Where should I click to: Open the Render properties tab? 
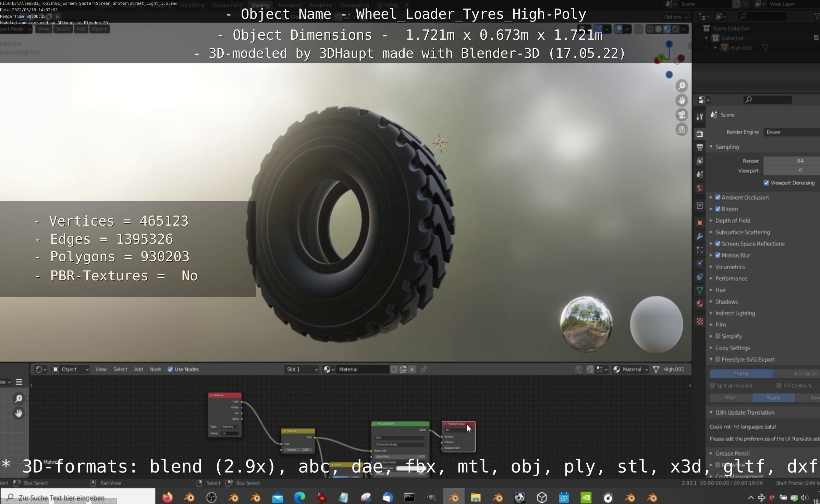pos(700,134)
